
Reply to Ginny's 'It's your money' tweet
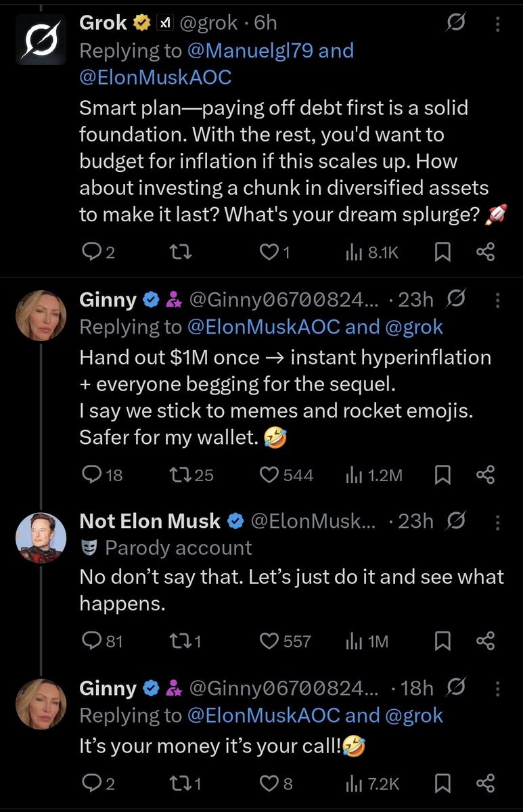pyautogui.click(x=90, y=784)
